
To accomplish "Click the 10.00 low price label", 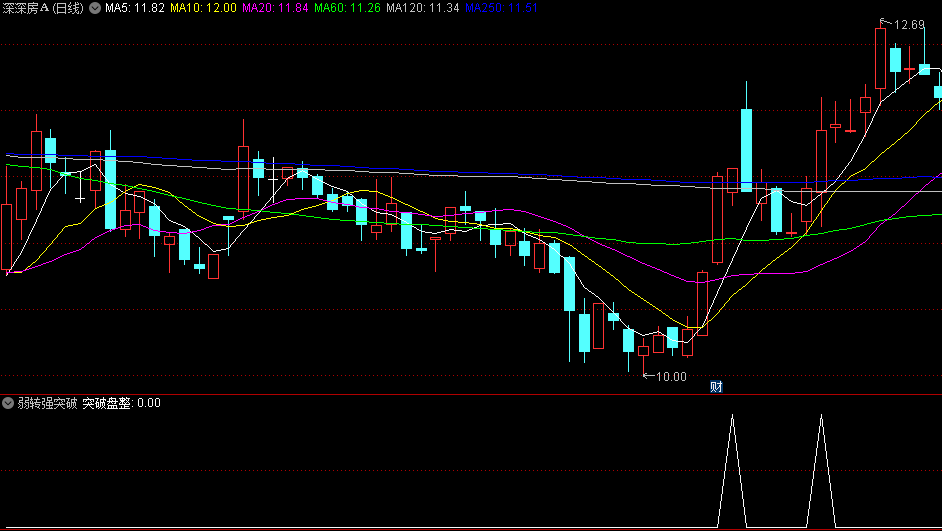I will click(671, 377).
